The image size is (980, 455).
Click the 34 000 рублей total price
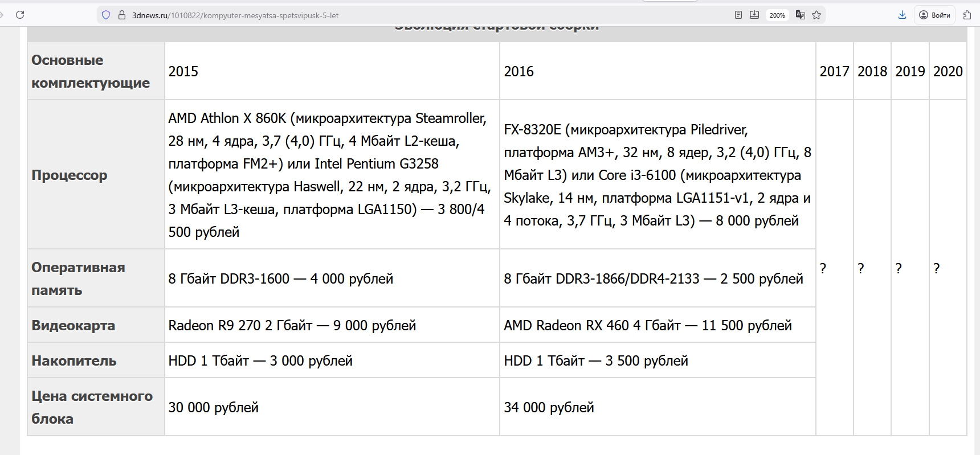pyautogui.click(x=549, y=407)
